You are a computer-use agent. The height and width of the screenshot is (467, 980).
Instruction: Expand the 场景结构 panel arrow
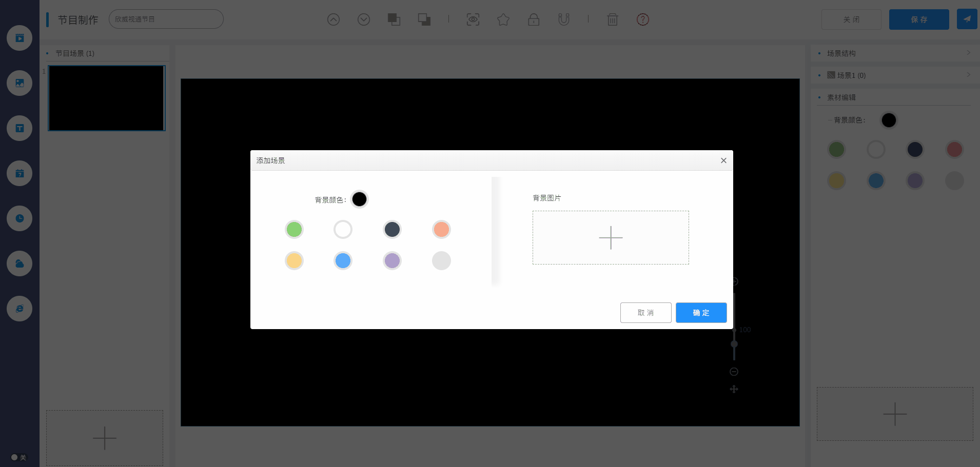[x=968, y=53]
